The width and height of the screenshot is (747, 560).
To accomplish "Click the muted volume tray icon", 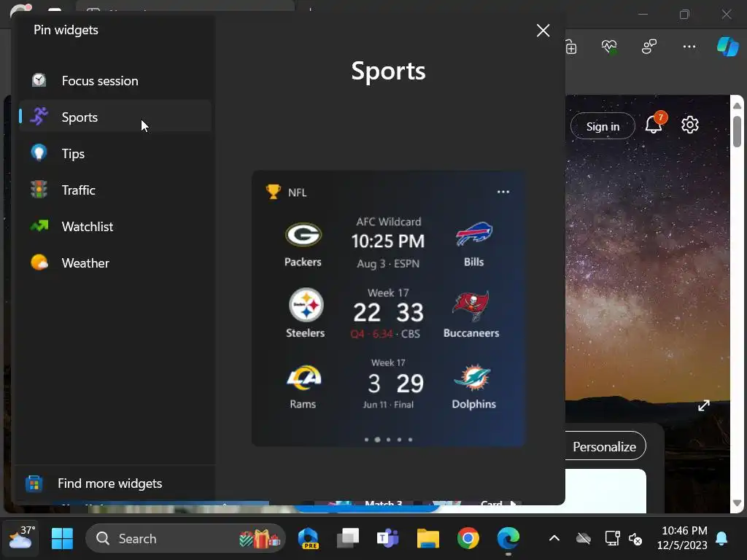I will coord(635,539).
